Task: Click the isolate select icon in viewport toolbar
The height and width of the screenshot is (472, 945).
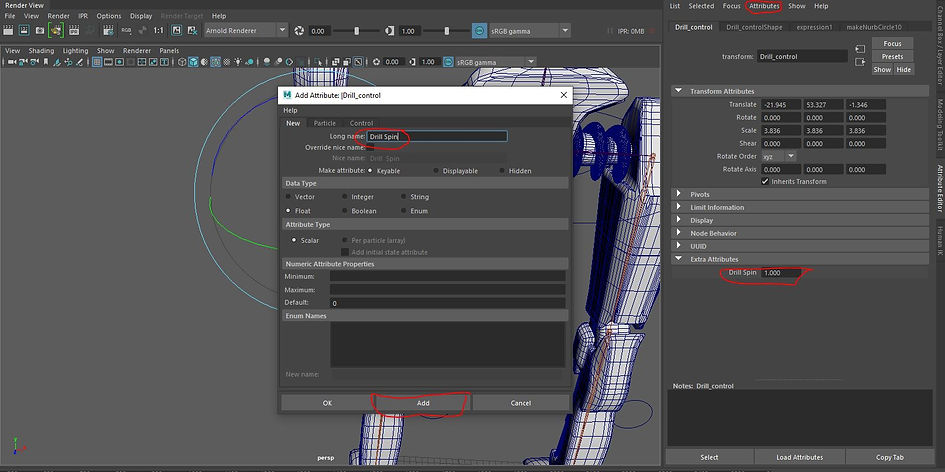Action: (x=318, y=61)
